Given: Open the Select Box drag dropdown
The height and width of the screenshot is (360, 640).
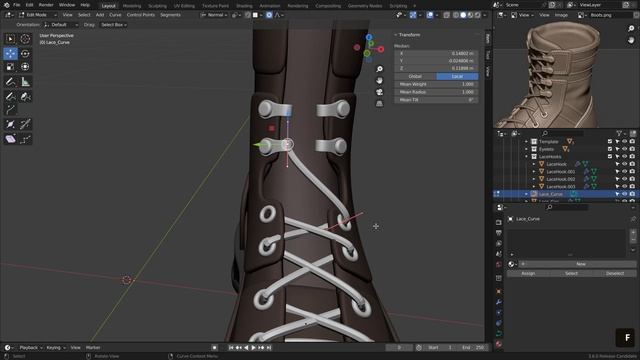Looking at the screenshot, I should 113,25.
